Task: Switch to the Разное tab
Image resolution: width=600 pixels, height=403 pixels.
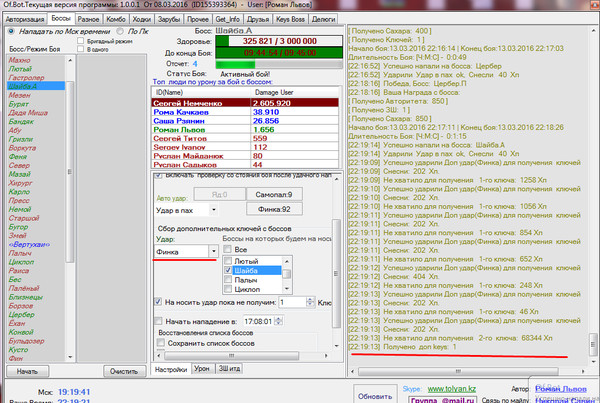Action: pyautogui.click(x=88, y=19)
